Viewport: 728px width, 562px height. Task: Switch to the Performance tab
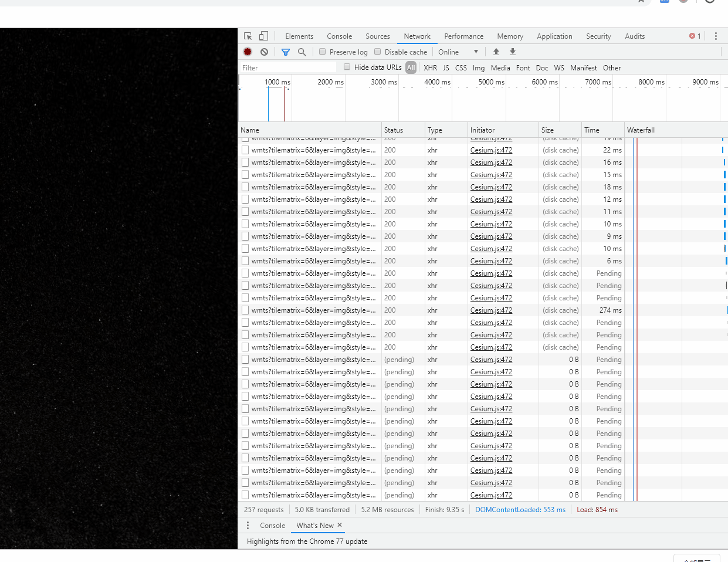click(463, 36)
